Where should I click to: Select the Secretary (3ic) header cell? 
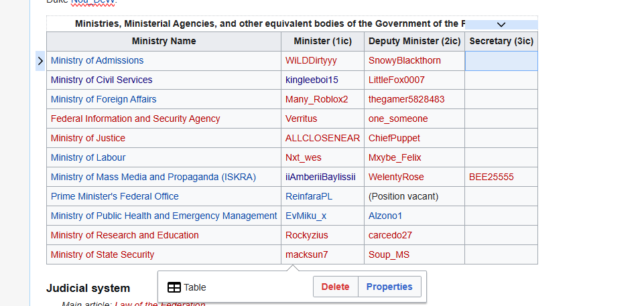[501, 41]
